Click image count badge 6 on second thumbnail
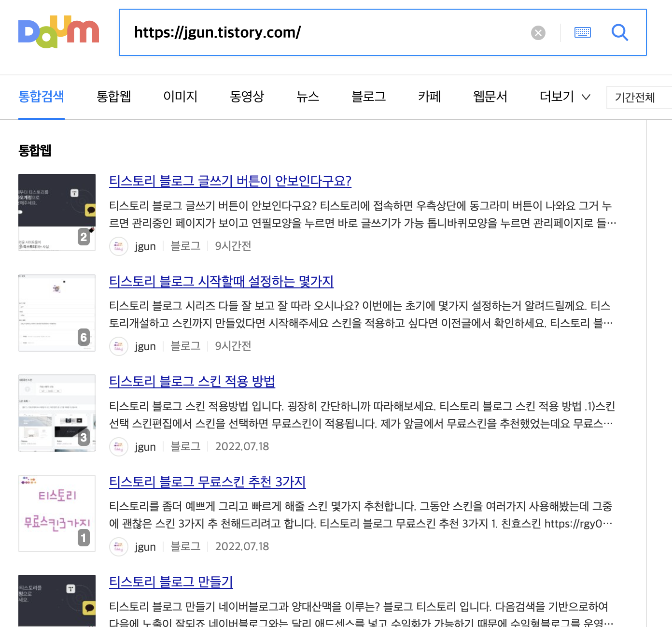 coord(84,337)
